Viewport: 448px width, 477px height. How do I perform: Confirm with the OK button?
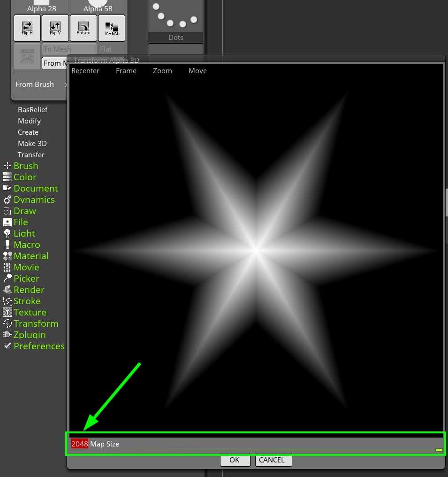tap(235, 460)
